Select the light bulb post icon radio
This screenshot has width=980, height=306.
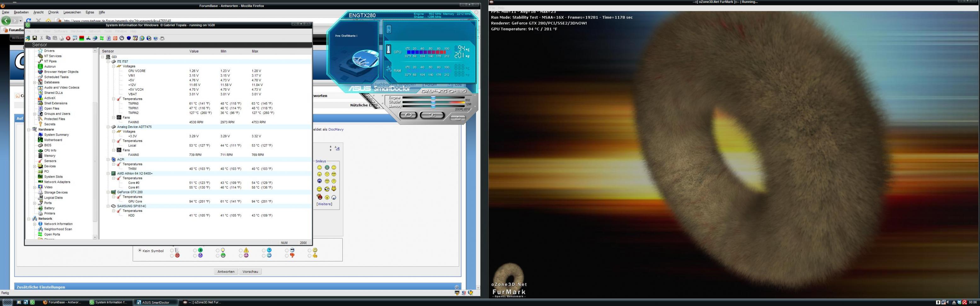point(218,251)
